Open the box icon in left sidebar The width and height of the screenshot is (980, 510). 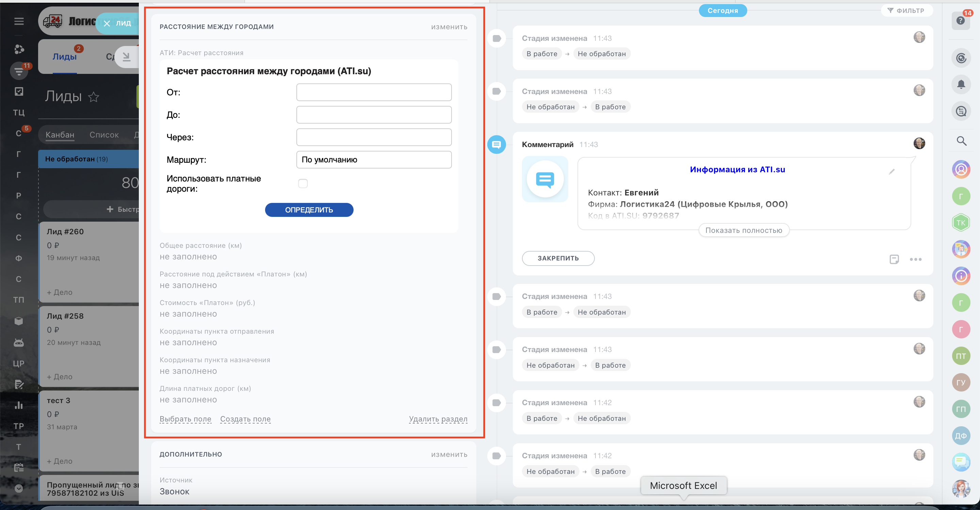(19, 321)
